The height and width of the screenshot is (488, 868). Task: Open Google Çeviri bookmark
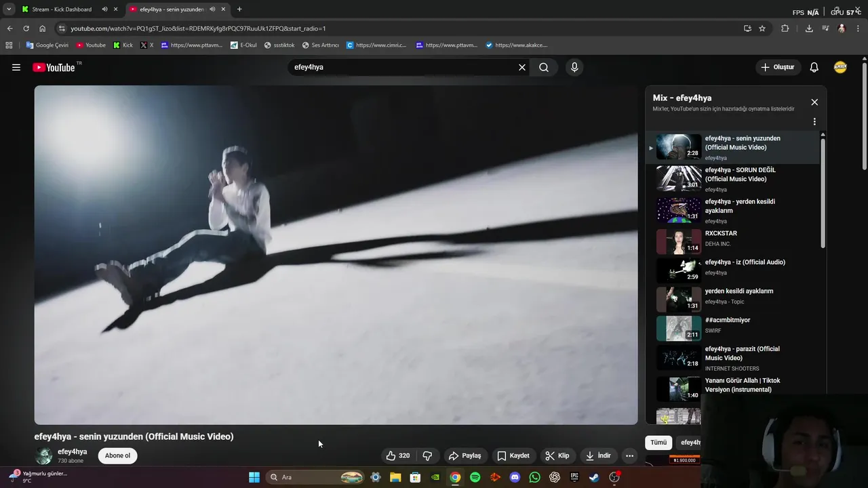click(x=47, y=45)
